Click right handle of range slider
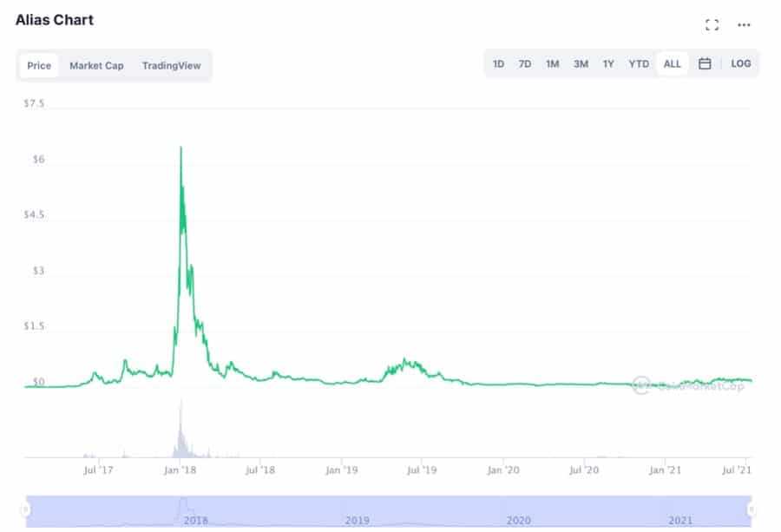This screenshot has height=532, width=781. click(751, 509)
